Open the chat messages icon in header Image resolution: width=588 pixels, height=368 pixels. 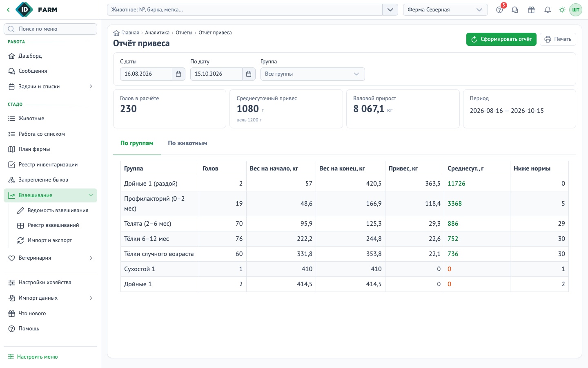(515, 10)
